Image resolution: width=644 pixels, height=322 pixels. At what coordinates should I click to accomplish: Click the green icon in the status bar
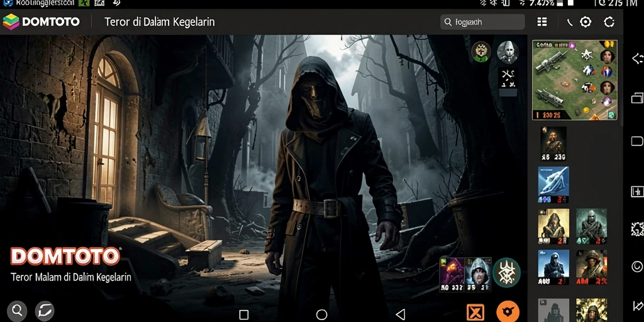tap(84, 3)
